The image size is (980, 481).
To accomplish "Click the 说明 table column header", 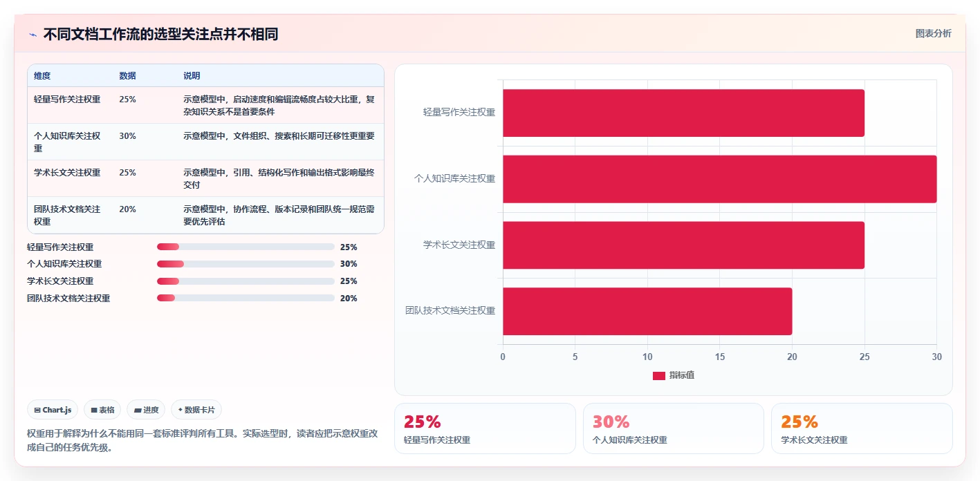I will pos(192,76).
